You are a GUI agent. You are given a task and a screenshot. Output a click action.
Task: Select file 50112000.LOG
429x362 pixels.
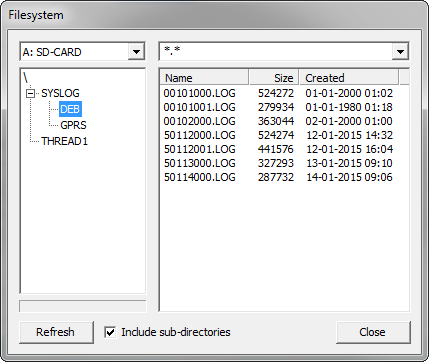199,135
